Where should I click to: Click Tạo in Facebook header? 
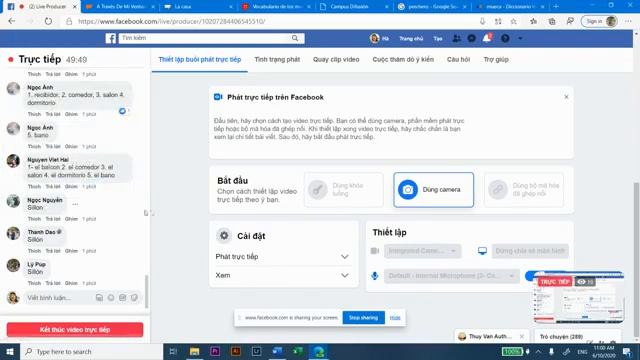click(x=438, y=38)
